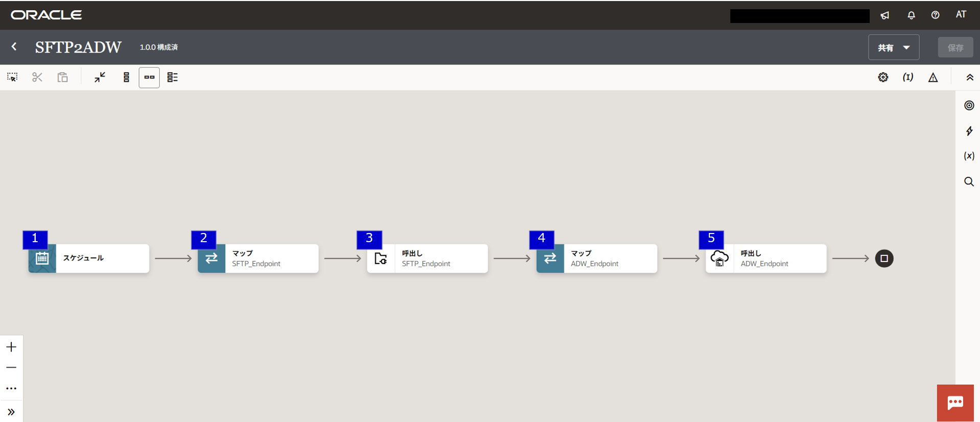Screen dimensions: 980x422
Task: Select the スケジュール schedule node
Action: [89, 258]
